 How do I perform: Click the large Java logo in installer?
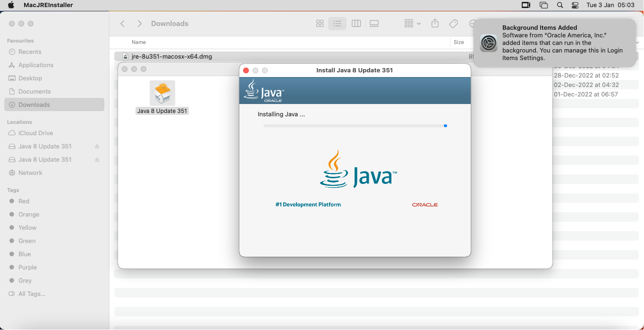(x=358, y=170)
